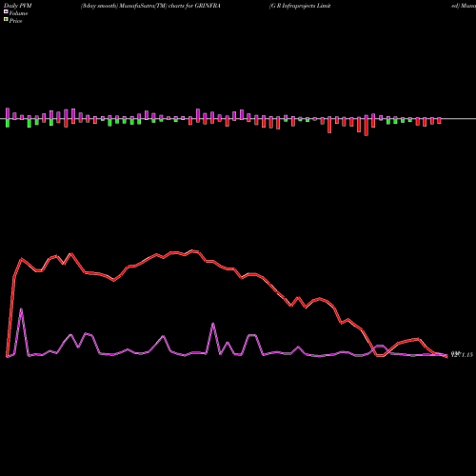Click the 'Daily PVM' chart title

tap(18, 6)
